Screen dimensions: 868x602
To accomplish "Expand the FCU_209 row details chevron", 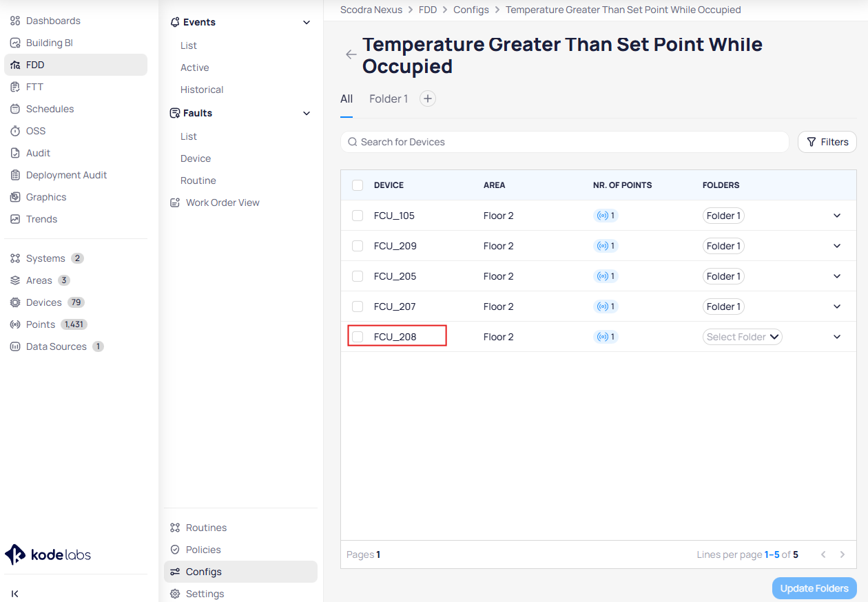I will click(x=837, y=246).
